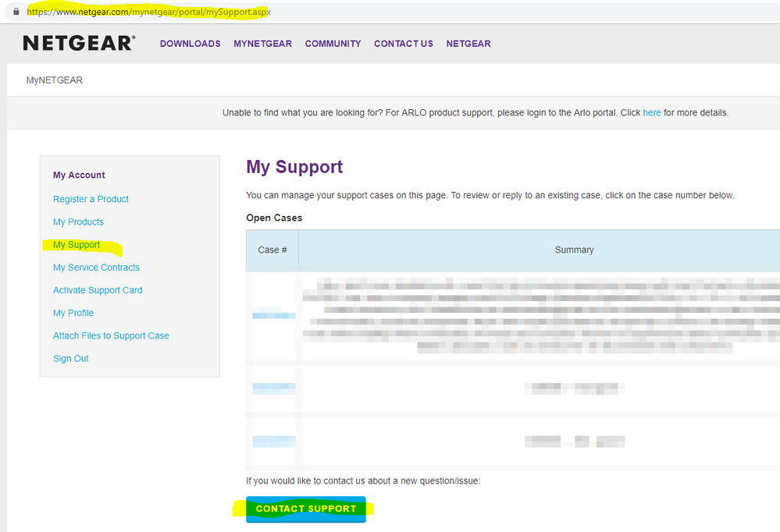
Task: Open the third blurred case number link
Action: pyautogui.click(x=273, y=442)
